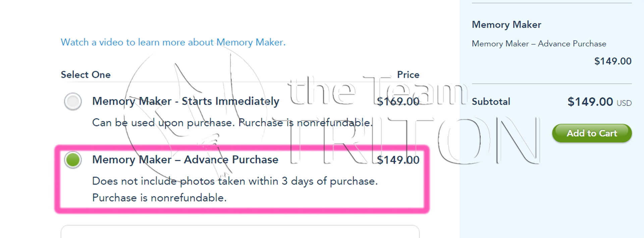
Task: Select the Starts Immediately radio button
Action: coord(73,101)
